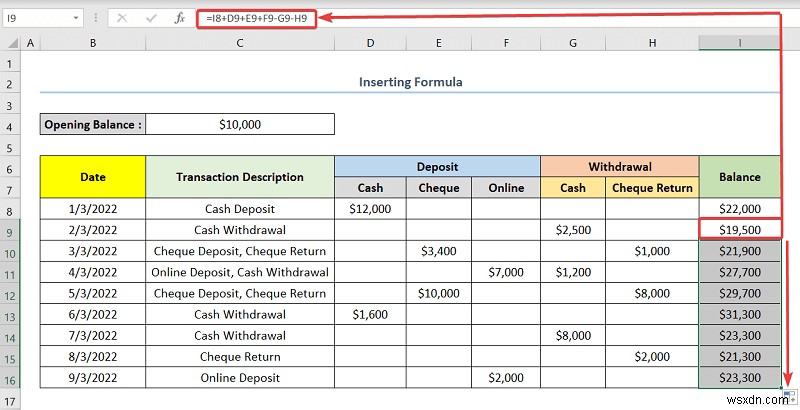Select the $22,000 balance cell
Image resolution: width=800 pixels, height=410 pixels.
point(739,209)
